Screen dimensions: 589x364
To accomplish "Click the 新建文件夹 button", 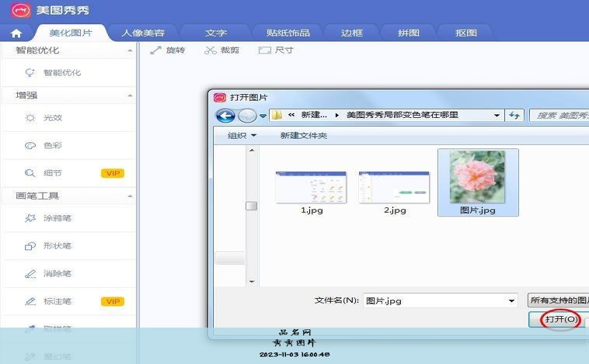I will [x=304, y=136].
